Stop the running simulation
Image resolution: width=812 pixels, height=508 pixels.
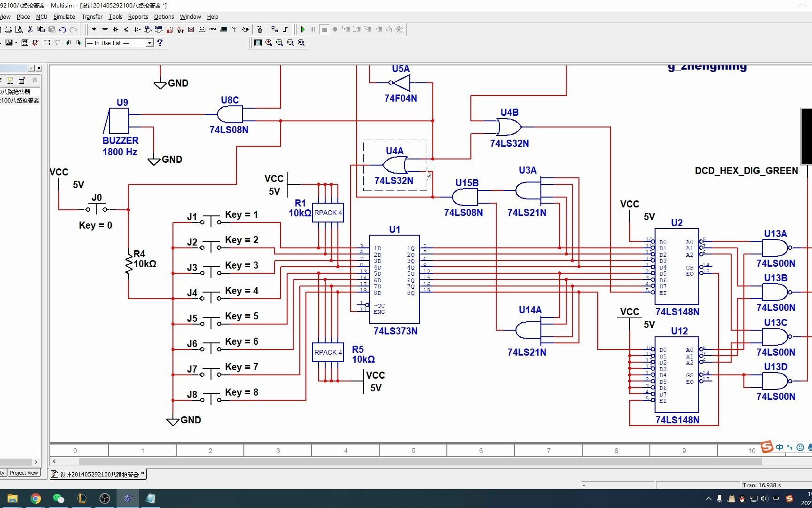324,29
